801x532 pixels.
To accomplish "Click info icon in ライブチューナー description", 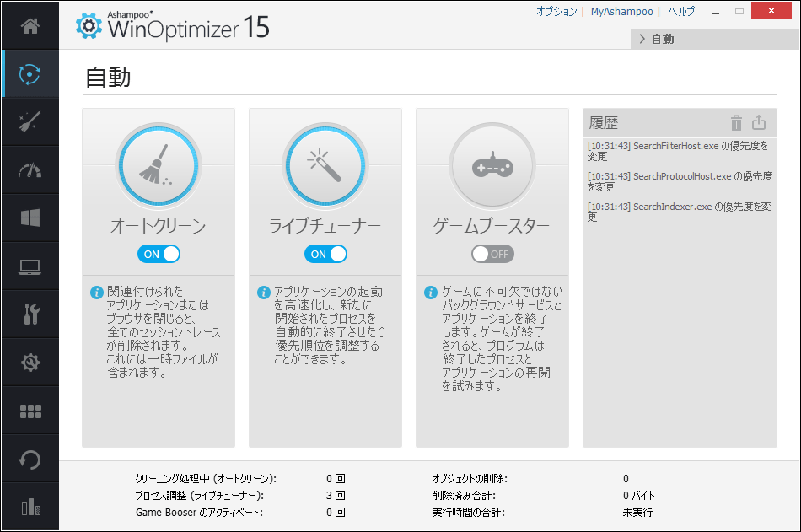I will pyautogui.click(x=264, y=293).
